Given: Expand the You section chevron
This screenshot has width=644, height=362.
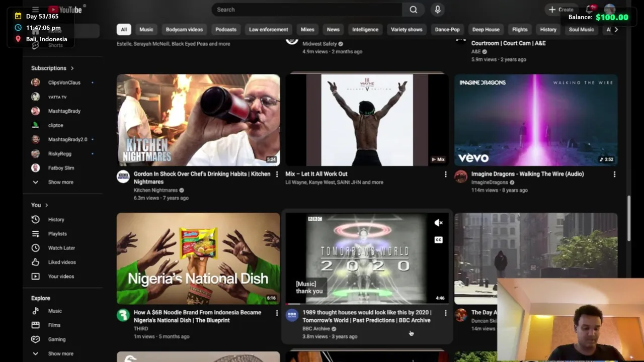Looking at the screenshot, I should (x=47, y=205).
